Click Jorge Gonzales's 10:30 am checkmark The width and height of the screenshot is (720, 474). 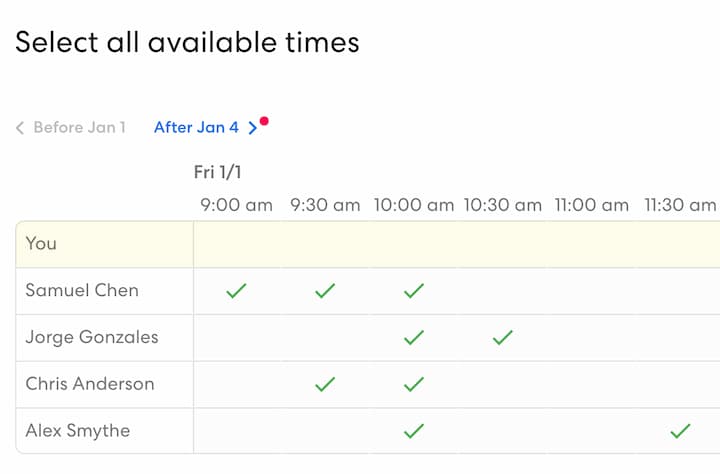tap(502, 338)
